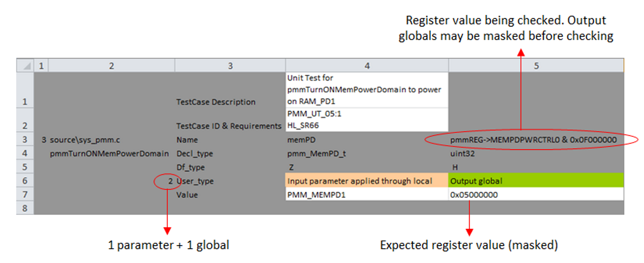Image resolution: width=644 pixels, height=263 pixels.
Task: Click the pmmREG->MEMPDPWRCTRL0 & 0x0F000000 cell
Action: pos(533,140)
